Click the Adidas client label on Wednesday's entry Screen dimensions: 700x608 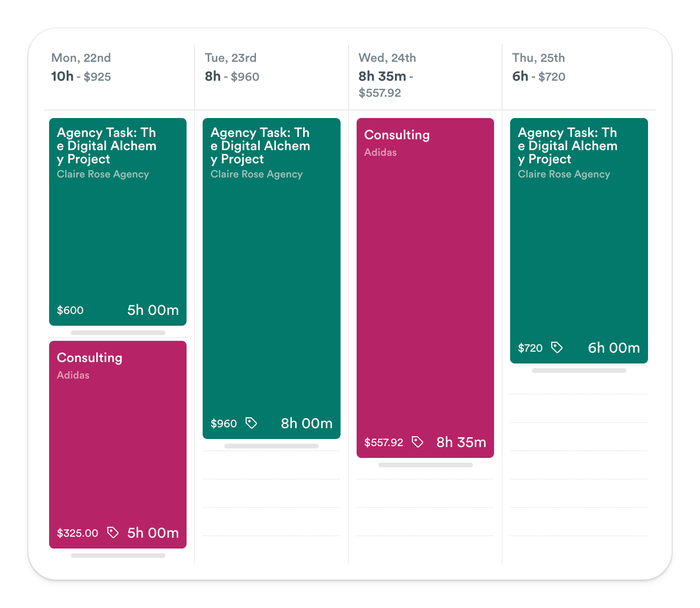[381, 152]
